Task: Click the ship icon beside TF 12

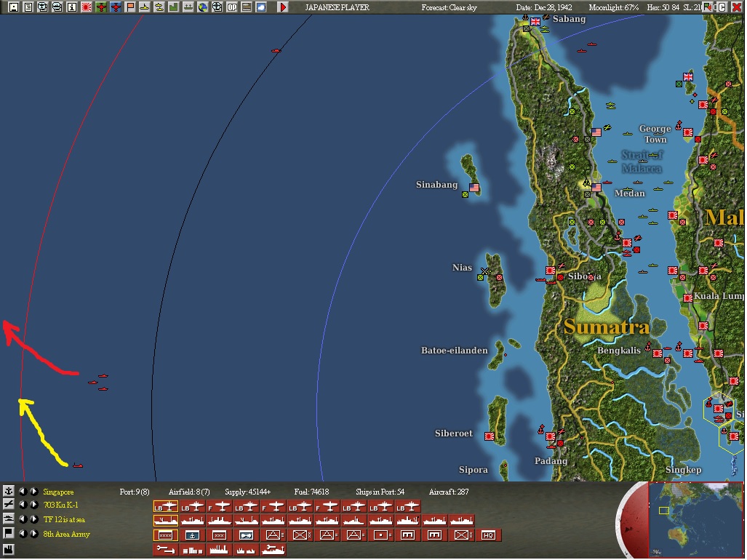Action: (x=9, y=519)
